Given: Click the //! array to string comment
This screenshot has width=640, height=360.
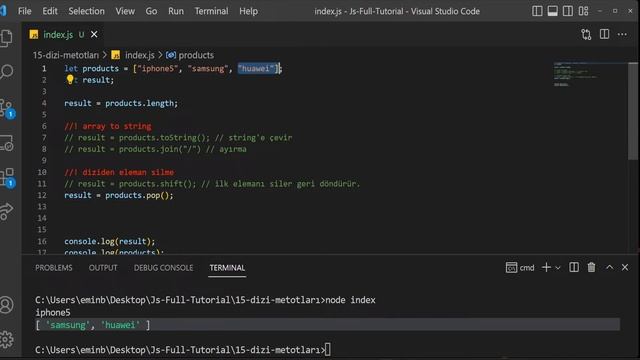Looking at the screenshot, I should 108,126.
